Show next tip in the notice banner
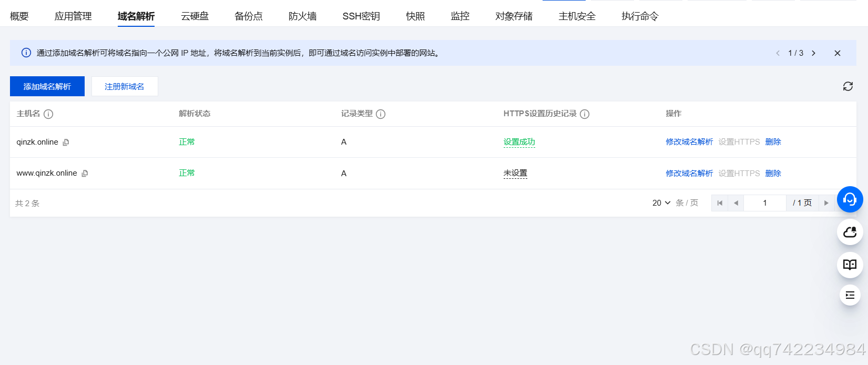The image size is (868, 365). tap(814, 53)
